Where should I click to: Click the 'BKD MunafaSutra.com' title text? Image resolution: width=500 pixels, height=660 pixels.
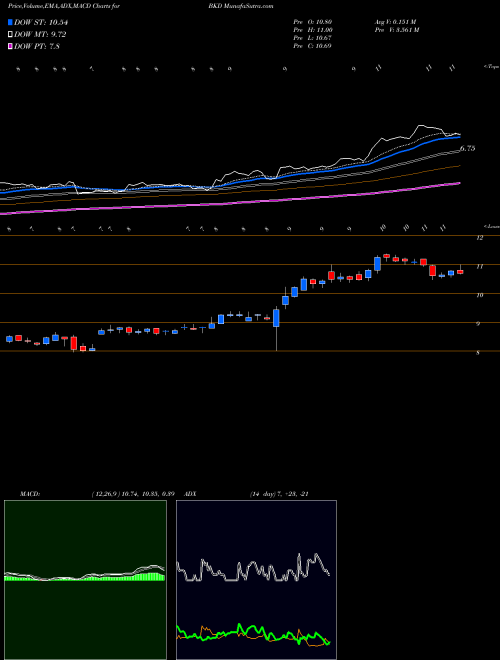[x=240, y=6]
